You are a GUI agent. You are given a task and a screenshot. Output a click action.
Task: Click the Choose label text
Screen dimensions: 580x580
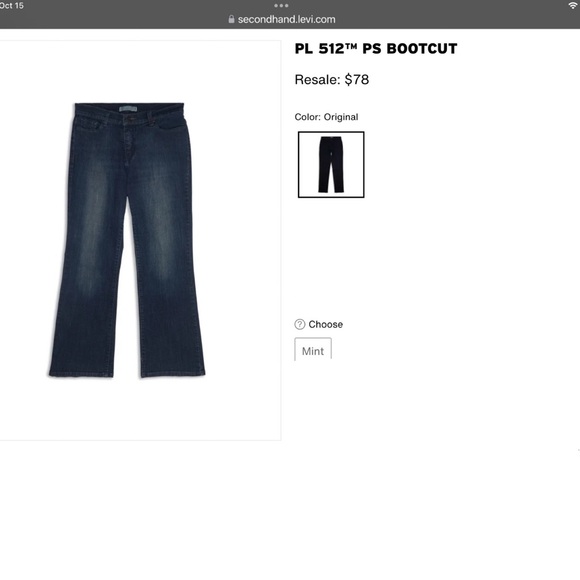tap(326, 324)
